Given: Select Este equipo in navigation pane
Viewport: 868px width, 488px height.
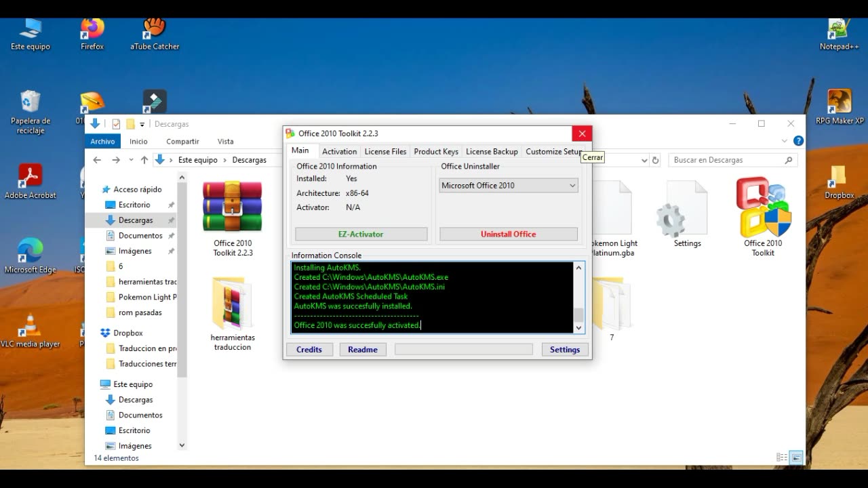Looking at the screenshot, I should pos(133,384).
